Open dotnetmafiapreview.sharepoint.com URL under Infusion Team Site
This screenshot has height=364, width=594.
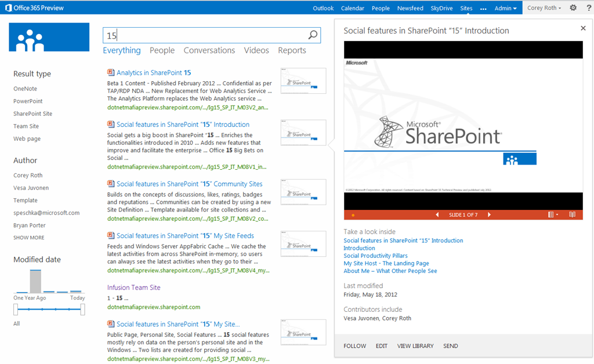(153, 307)
